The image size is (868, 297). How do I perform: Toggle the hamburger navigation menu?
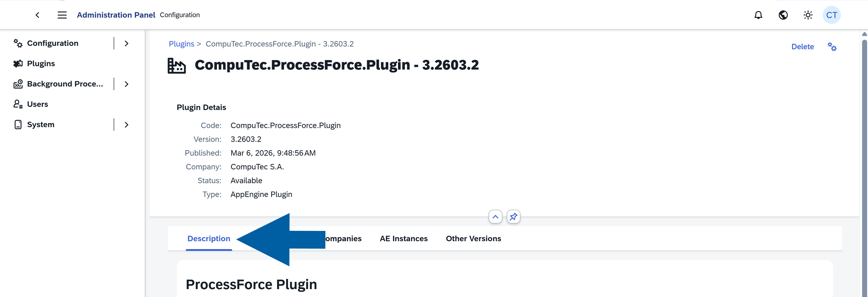pyautogui.click(x=62, y=15)
